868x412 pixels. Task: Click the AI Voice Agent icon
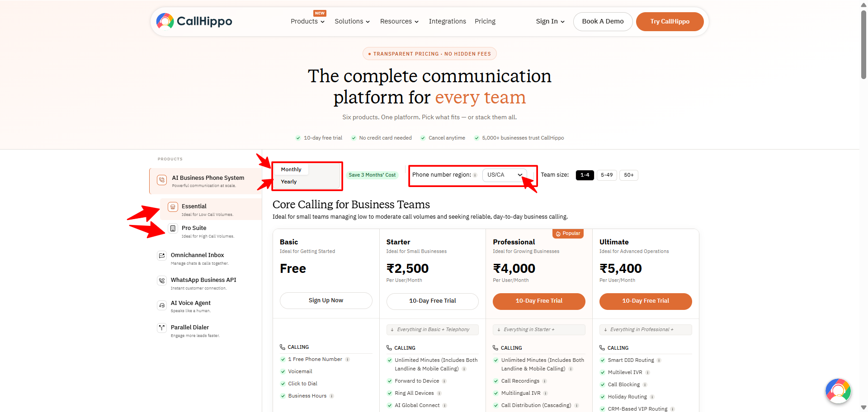coord(162,305)
